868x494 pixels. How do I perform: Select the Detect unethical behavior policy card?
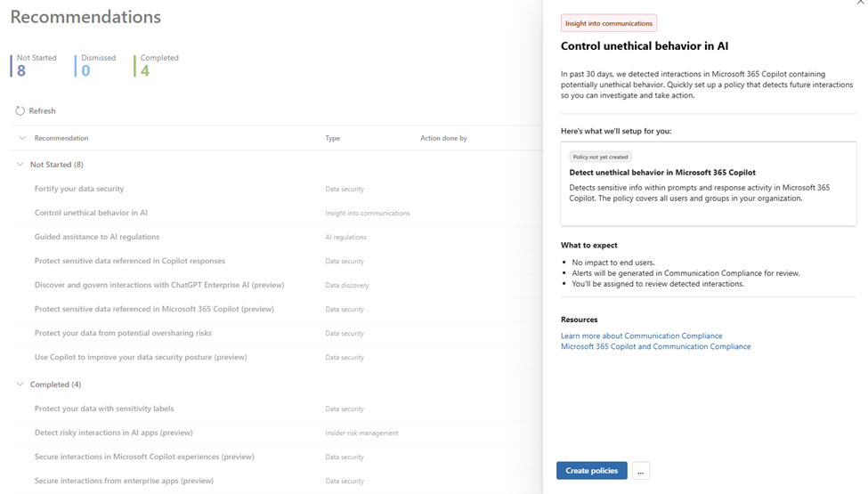(x=708, y=182)
